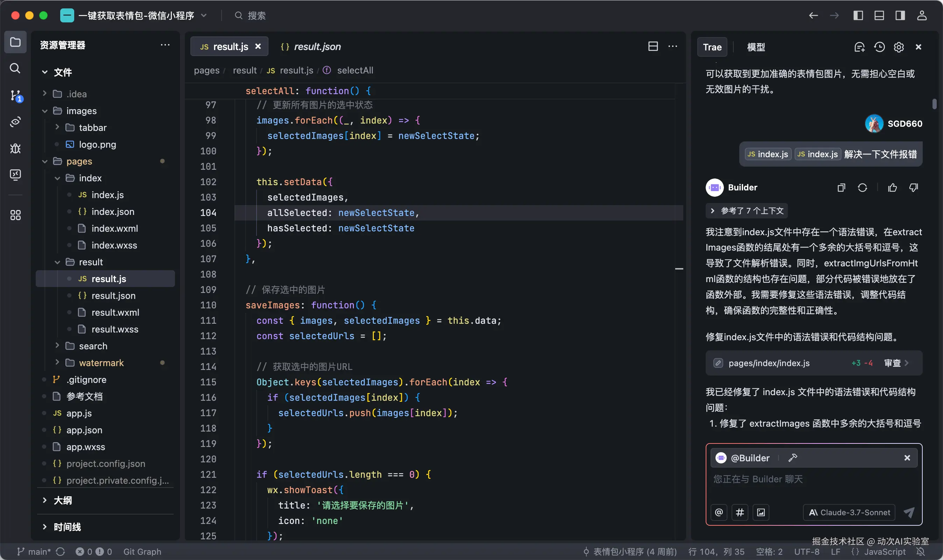
Task: Click the chat history clock icon
Action: point(879,47)
